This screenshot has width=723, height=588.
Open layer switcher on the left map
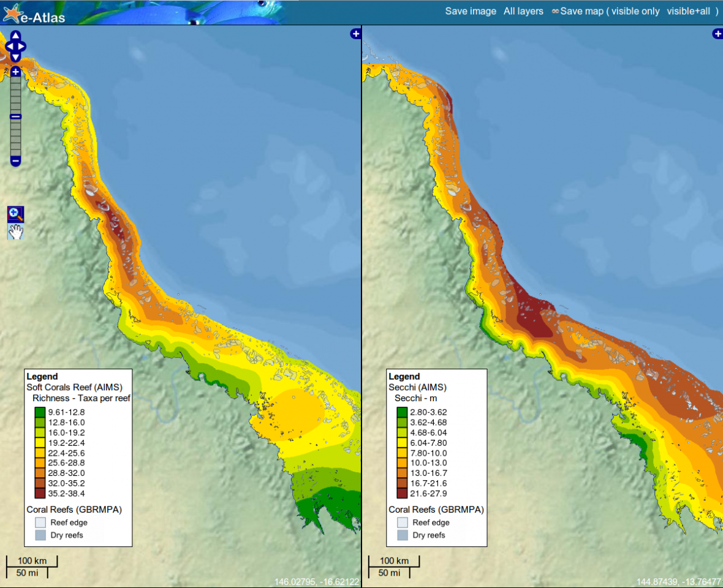(x=355, y=34)
